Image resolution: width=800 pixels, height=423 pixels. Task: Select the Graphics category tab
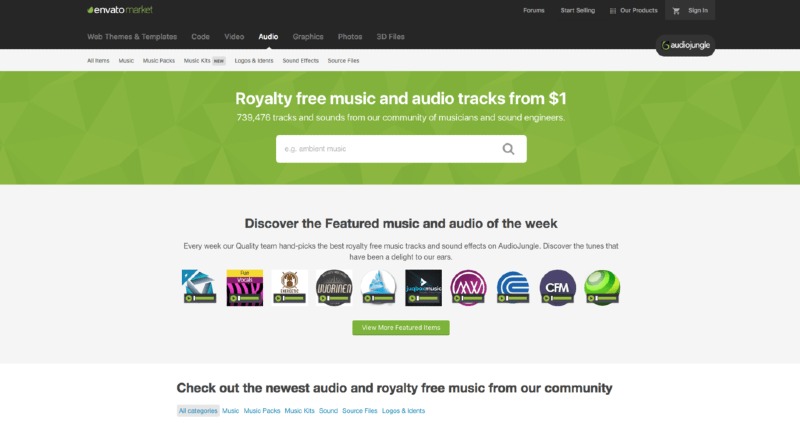308,37
